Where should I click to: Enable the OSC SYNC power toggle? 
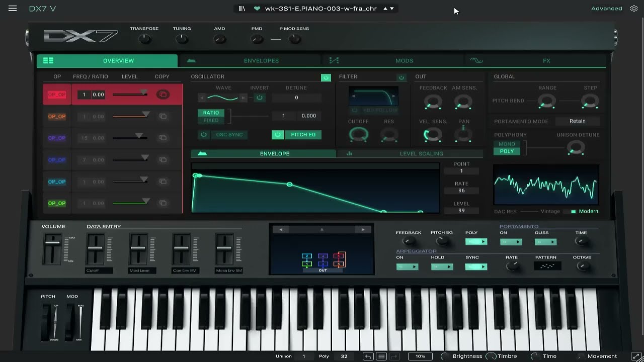(204, 135)
